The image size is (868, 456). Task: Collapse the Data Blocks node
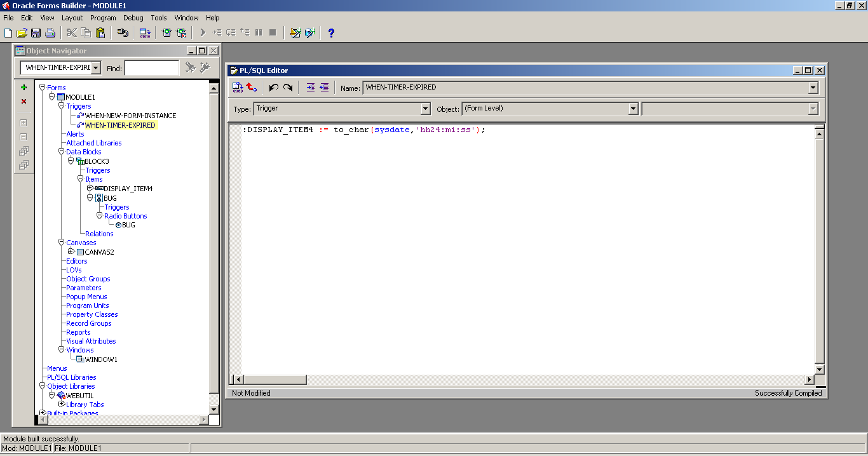(x=62, y=152)
